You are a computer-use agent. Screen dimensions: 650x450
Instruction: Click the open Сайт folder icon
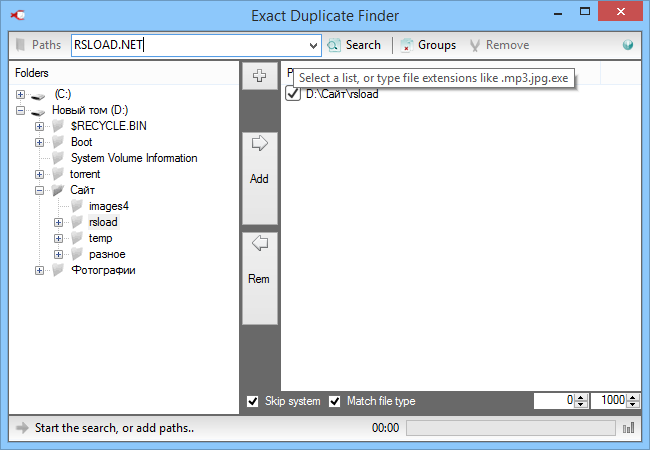pos(58,190)
